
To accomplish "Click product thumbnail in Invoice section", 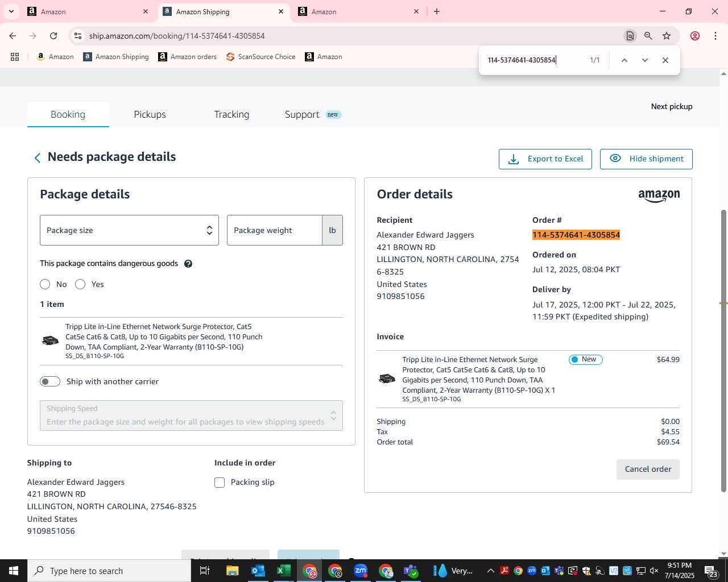I will point(387,379).
